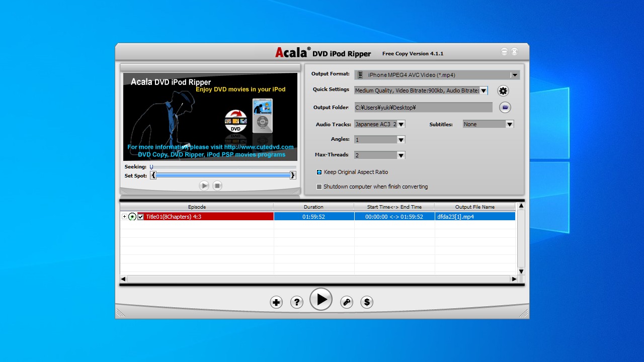Click the Duration column header

314,207
